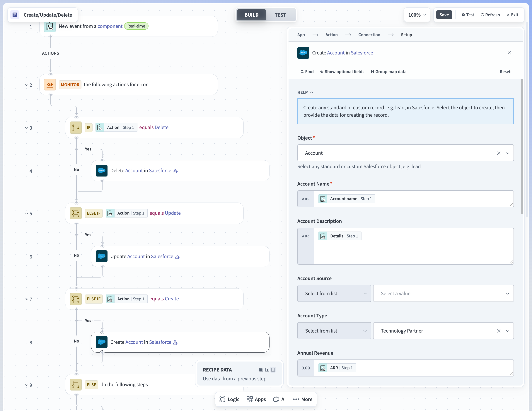The width and height of the screenshot is (532, 411).
Task: Click the Details datapill in Account Description
Action: [340, 236]
